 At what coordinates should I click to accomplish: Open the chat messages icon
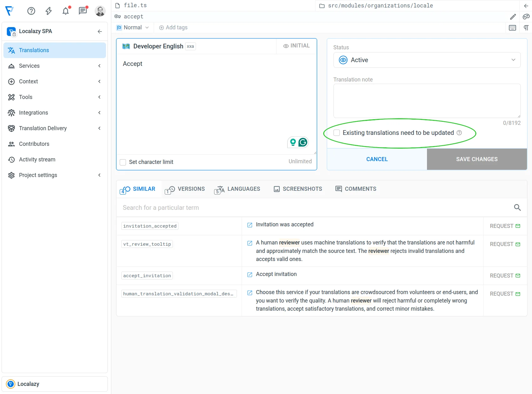pos(83,11)
